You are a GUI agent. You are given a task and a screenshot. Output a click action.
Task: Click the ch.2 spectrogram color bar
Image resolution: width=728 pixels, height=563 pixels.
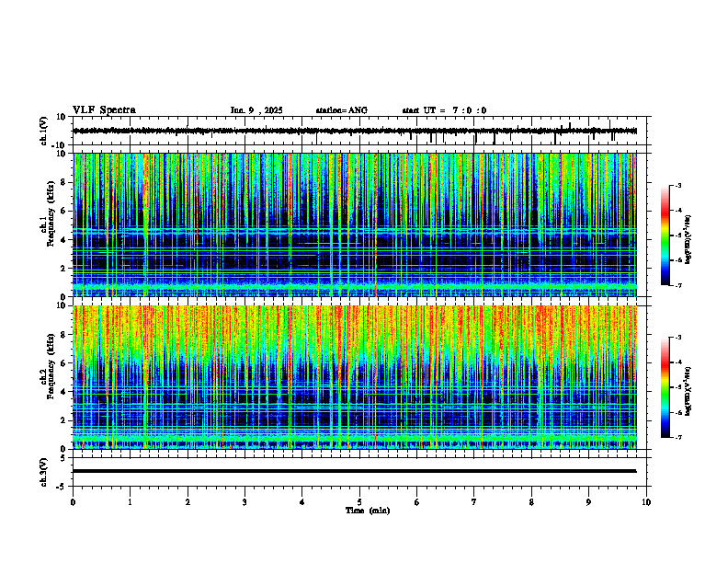[665, 387]
